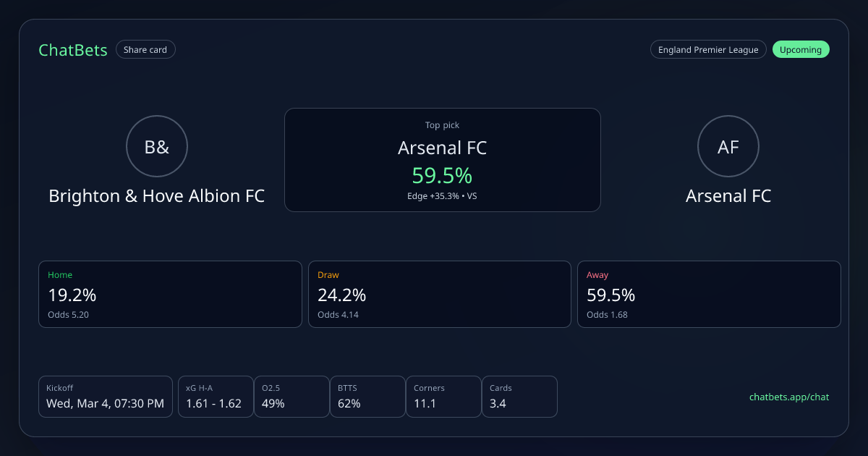Click the BTTS 62% stat tile
Image resolution: width=868 pixels, height=456 pixels.
coord(367,397)
